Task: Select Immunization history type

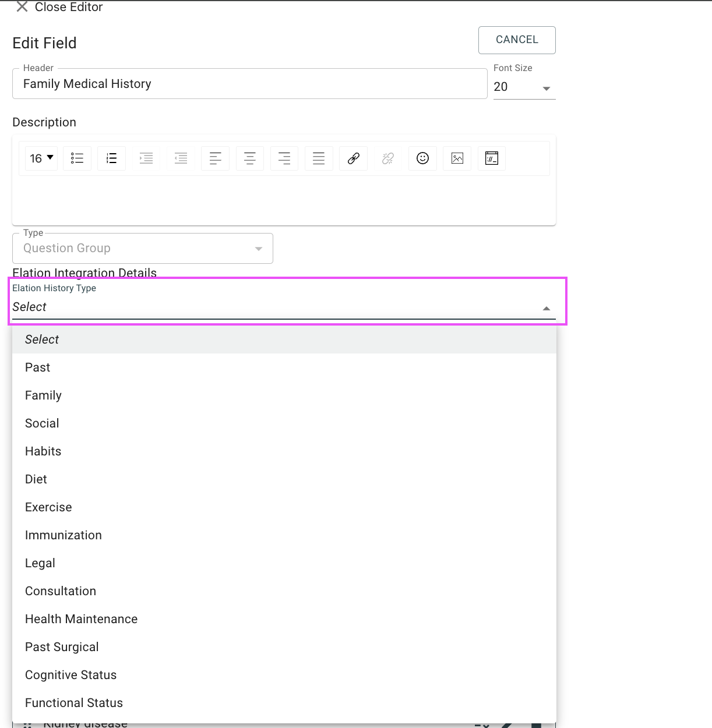Action: (x=284, y=535)
